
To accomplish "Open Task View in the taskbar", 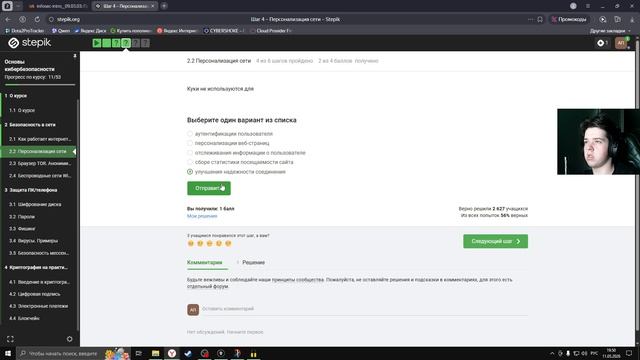I will (139, 353).
